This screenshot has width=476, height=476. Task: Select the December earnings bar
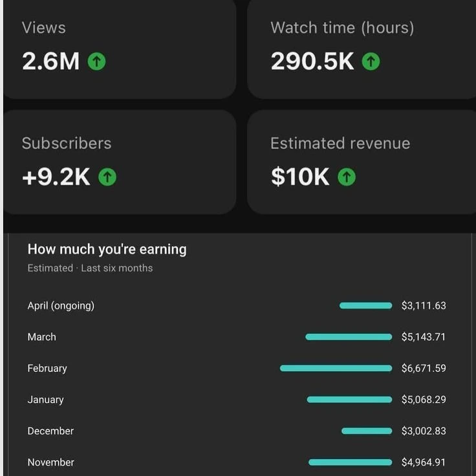(367, 431)
